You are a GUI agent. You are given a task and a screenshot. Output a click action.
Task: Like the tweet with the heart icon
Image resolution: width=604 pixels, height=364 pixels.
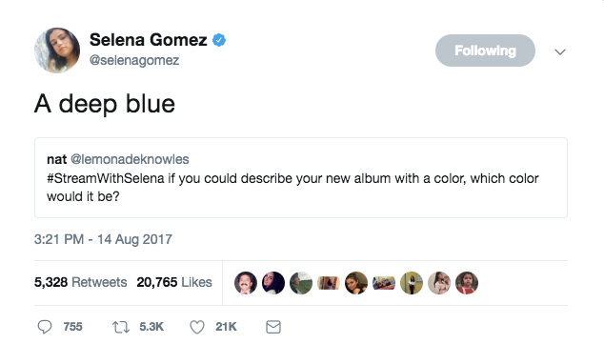point(197,327)
